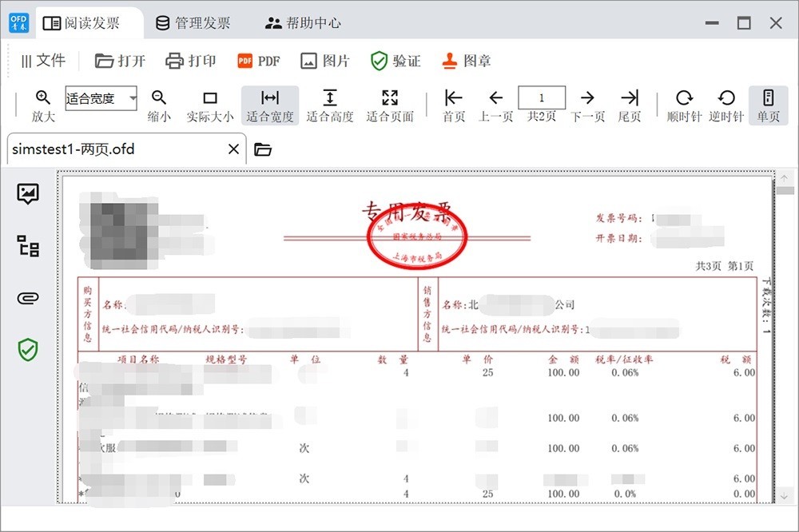799x532 pixels.
Task: Verify the invoice with the 验证 button
Action: pyautogui.click(x=393, y=60)
